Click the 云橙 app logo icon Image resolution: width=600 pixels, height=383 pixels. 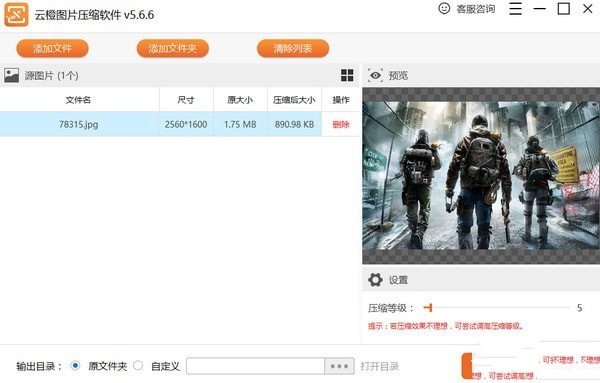pos(16,15)
